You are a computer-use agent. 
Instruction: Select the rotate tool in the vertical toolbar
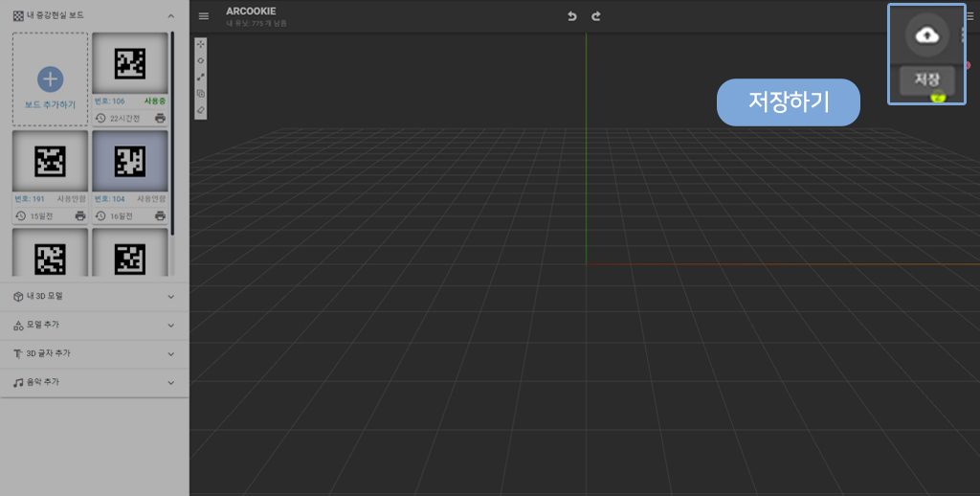[201, 60]
